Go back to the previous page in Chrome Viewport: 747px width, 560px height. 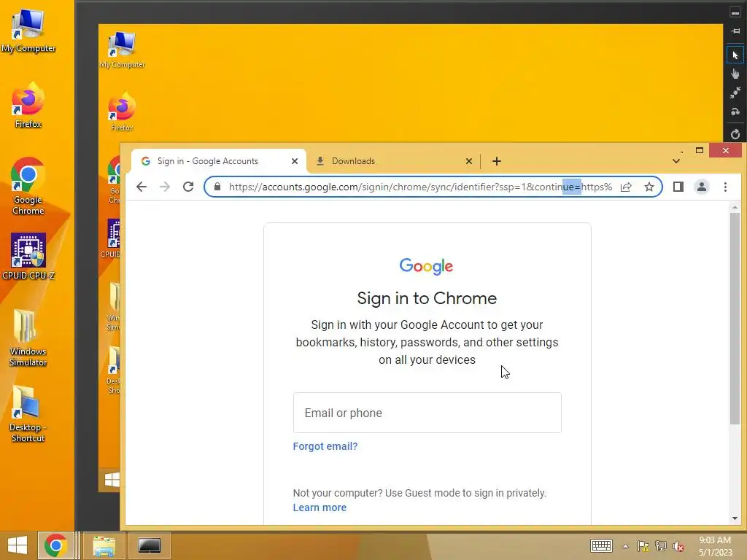pos(142,187)
